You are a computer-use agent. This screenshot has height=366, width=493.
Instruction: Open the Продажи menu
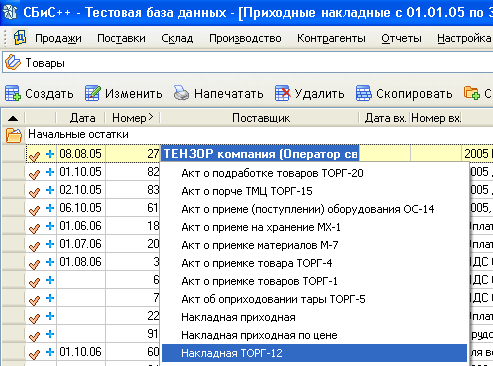coord(58,38)
